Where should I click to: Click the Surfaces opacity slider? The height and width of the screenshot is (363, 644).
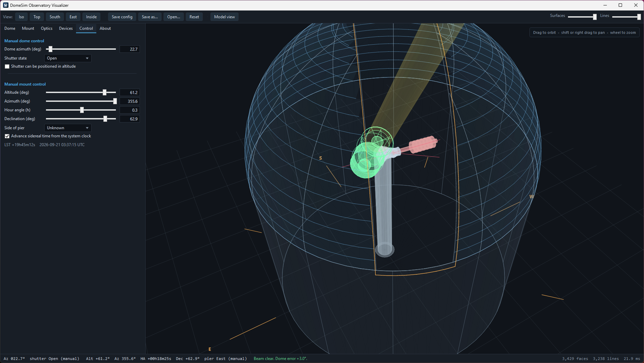(582, 17)
